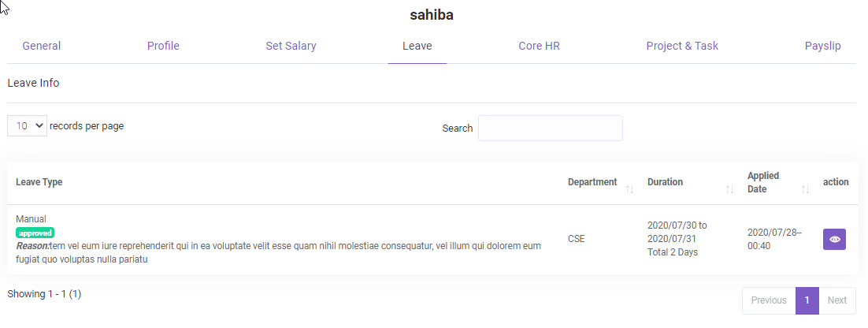Click the CSE department cell
The width and height of the screenshot is (868, 328).
(x=577, y=238)
